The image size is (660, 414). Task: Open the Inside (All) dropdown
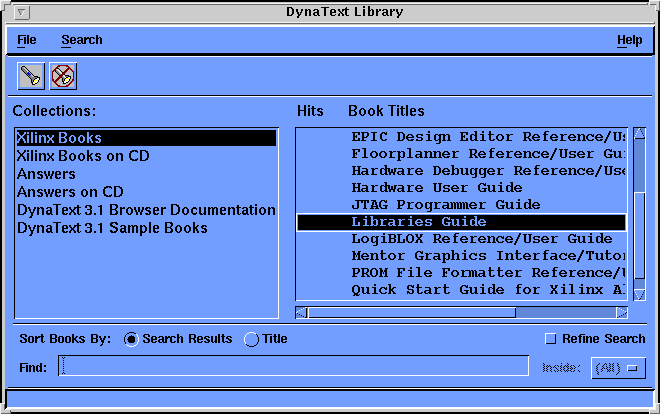(618, 368)
